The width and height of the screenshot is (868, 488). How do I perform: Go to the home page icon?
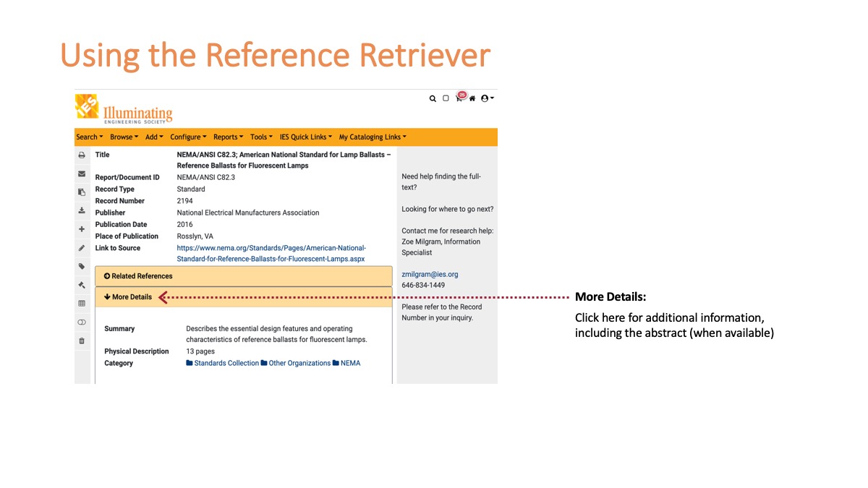click(x=472, y=98)
